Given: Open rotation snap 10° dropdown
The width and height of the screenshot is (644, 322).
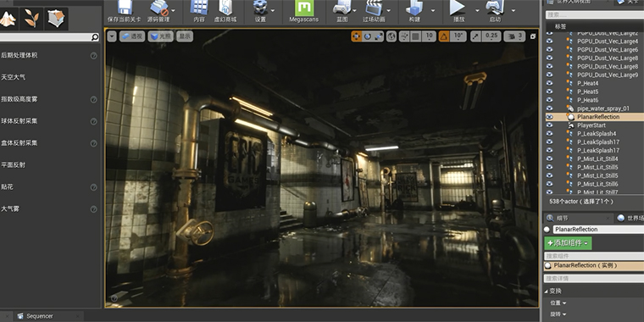Looking at the screenshot, I should (x=458, y=36).
